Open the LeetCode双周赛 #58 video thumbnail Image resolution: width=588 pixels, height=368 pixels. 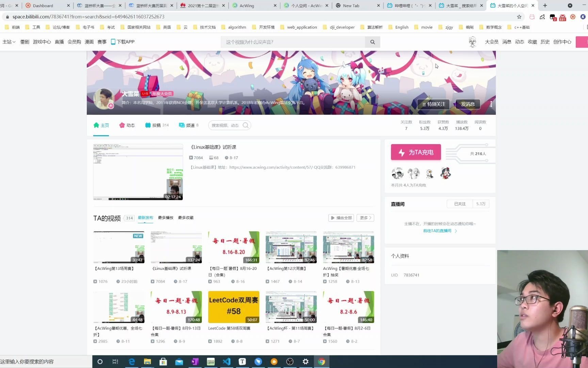pyautogui.click(x=234, y=307)
